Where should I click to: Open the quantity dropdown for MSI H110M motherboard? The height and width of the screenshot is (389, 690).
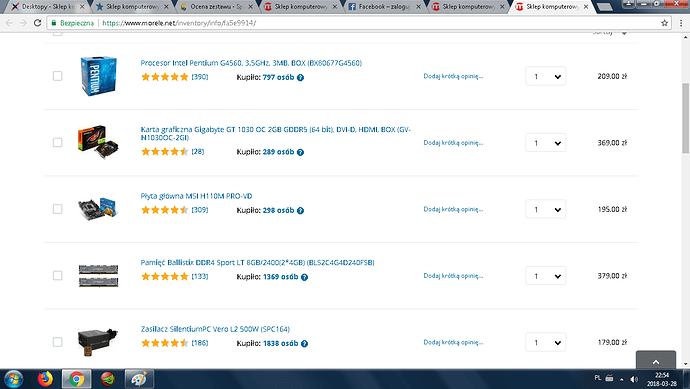[546, 209]
